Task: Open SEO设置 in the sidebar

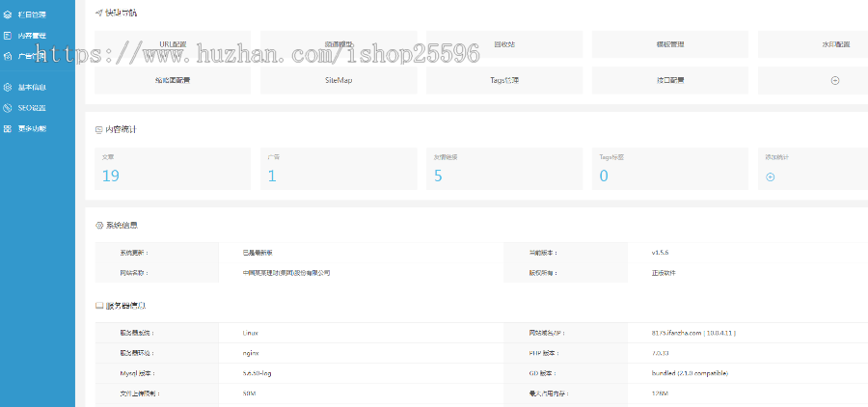Action: (x=32, y=108)
